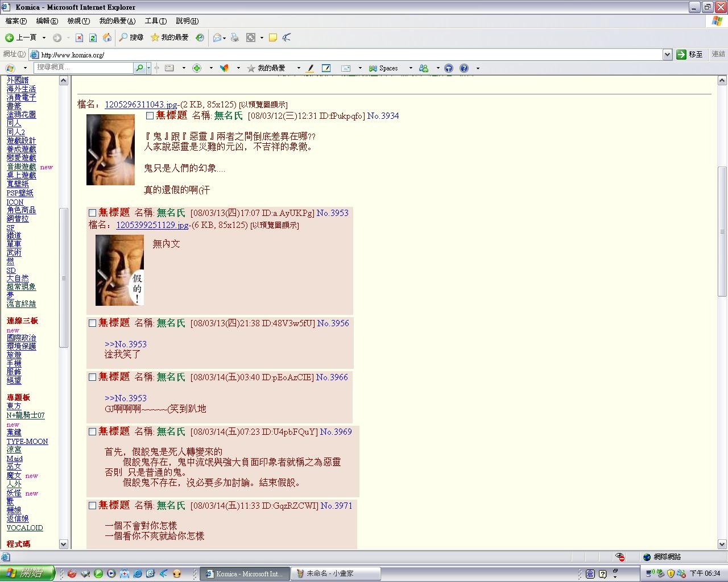
Task: Click the Start 開始 button
Action: click(27, 573)
